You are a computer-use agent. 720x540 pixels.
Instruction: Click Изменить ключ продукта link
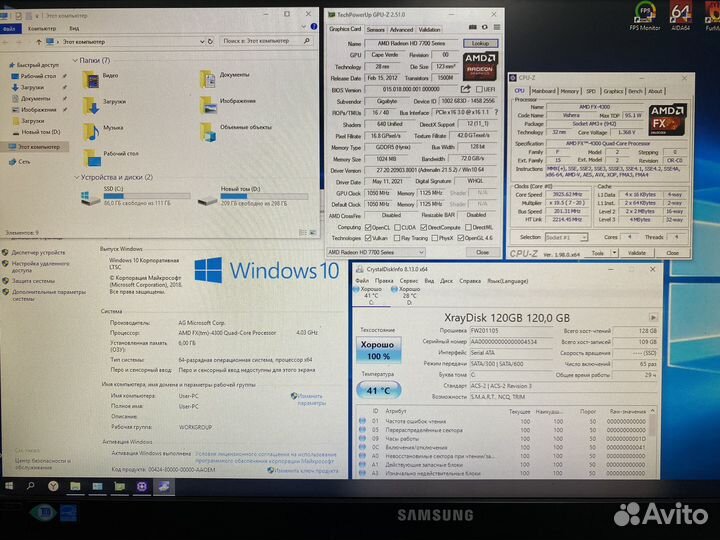tap(306, 470)
